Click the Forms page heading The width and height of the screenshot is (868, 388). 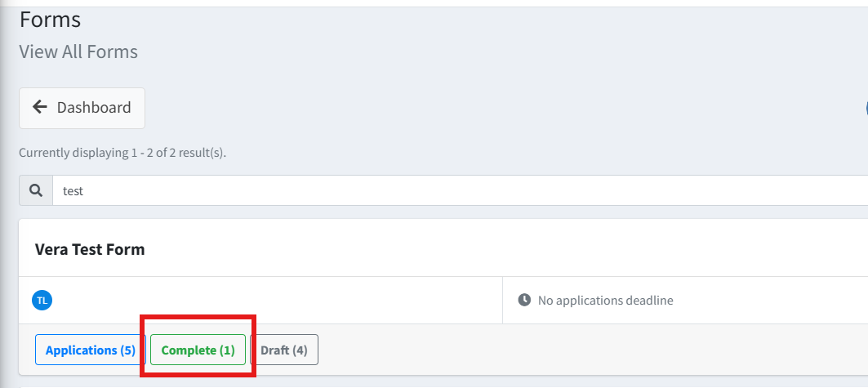tap(50, 19)
